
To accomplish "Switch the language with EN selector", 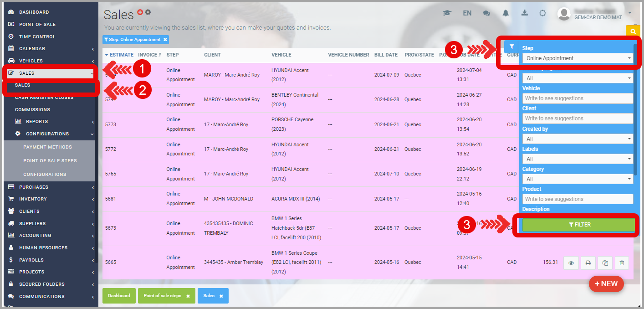I will (x=467, y=13).
